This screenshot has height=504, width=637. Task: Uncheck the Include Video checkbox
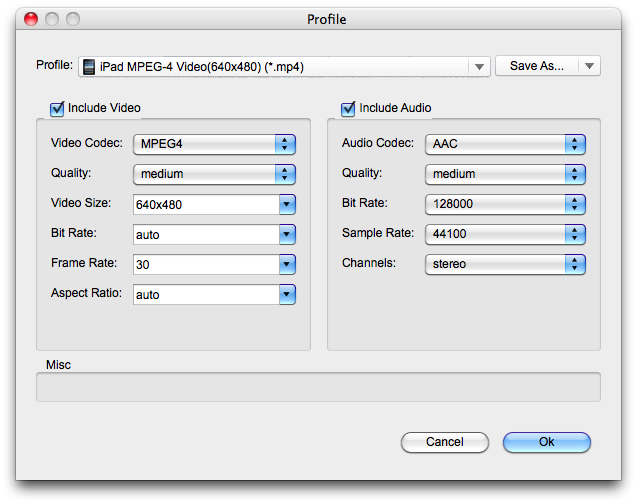(x=57, y=109)
